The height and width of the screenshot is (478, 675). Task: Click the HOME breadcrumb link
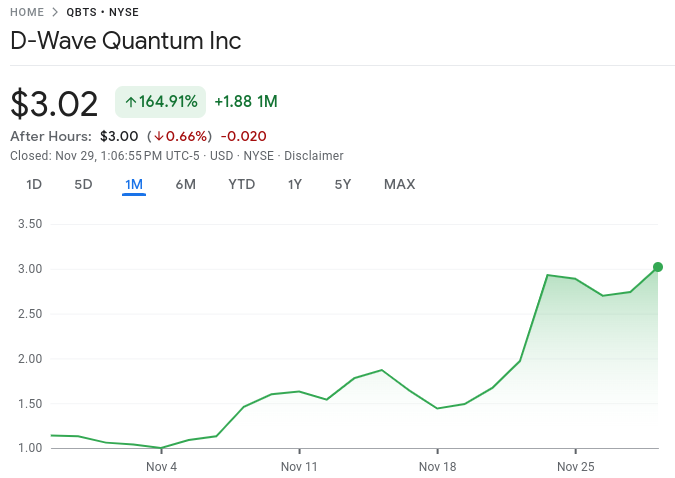27,12
